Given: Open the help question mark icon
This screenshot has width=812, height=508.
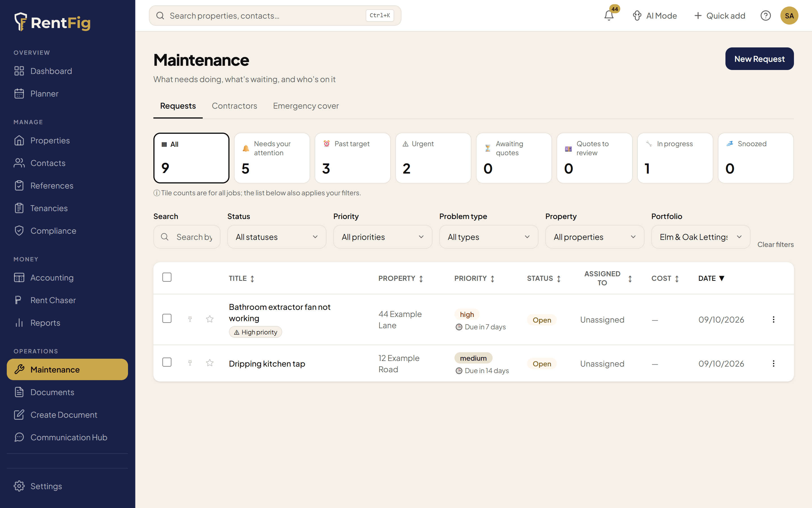Looking at the screenshot, I should coord(765,16).
